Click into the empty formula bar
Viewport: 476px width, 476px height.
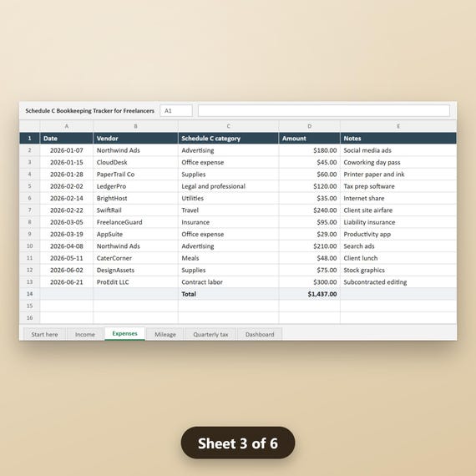tap(324, 111)
